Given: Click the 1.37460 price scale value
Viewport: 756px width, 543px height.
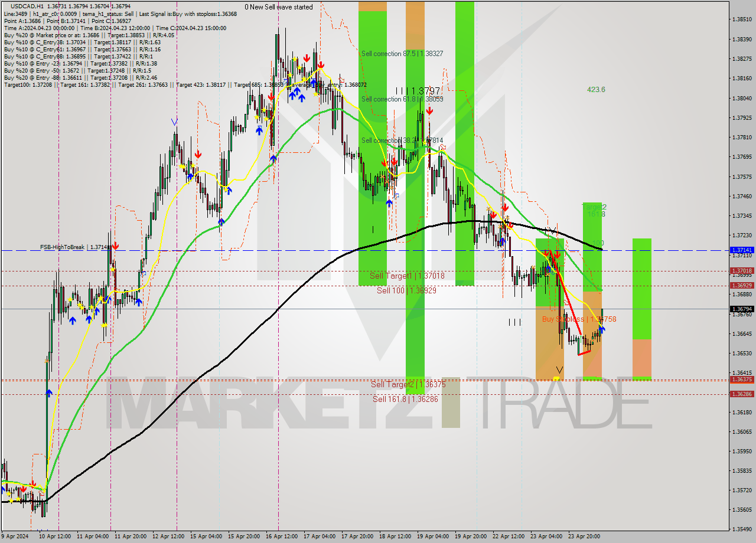Looking at the screenshot, I should pos(741,196).
